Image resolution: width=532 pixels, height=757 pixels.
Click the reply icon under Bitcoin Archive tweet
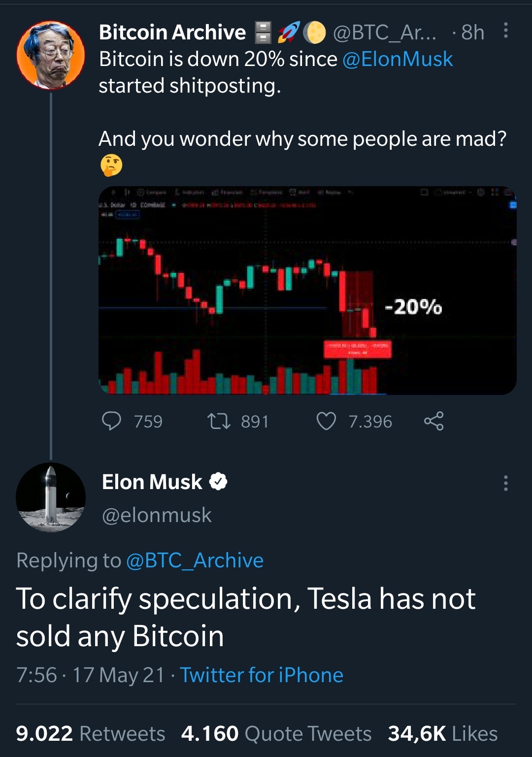(x=111, y=421)
